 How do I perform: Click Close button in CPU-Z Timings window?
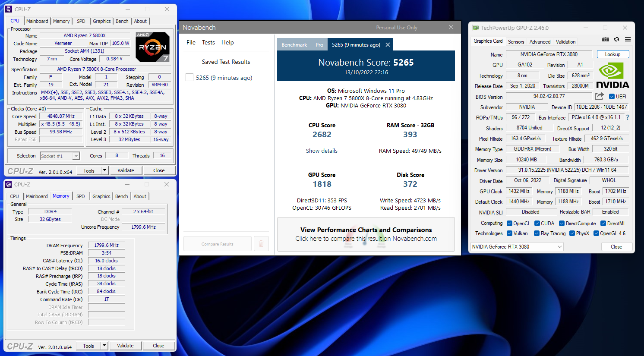[x=158, y=346]
